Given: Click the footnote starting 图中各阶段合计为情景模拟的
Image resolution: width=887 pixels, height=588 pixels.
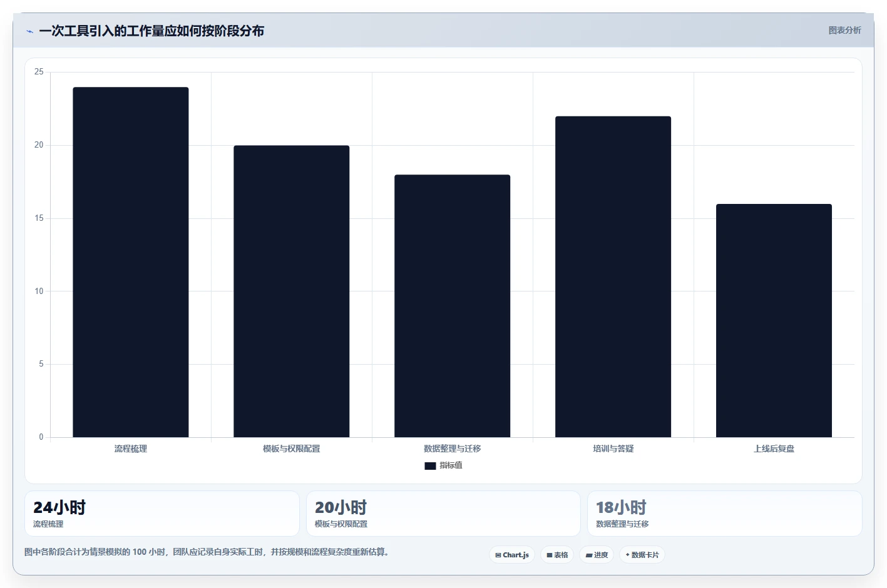Looking at the screenshot, I should click(x=207, y=552).
